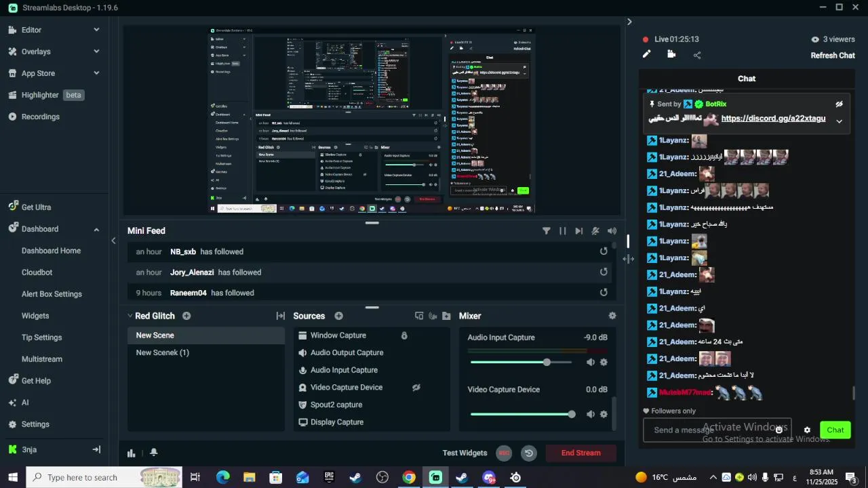This screenshot has width=868, height=488.
Task: Open Get Help in sidebar
Action: click(36, 381)
